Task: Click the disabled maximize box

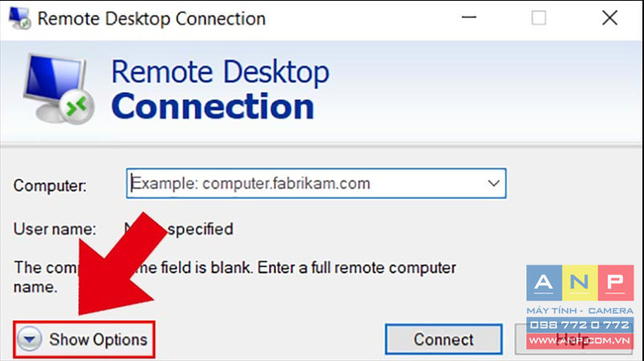Action: click(539, 18)
